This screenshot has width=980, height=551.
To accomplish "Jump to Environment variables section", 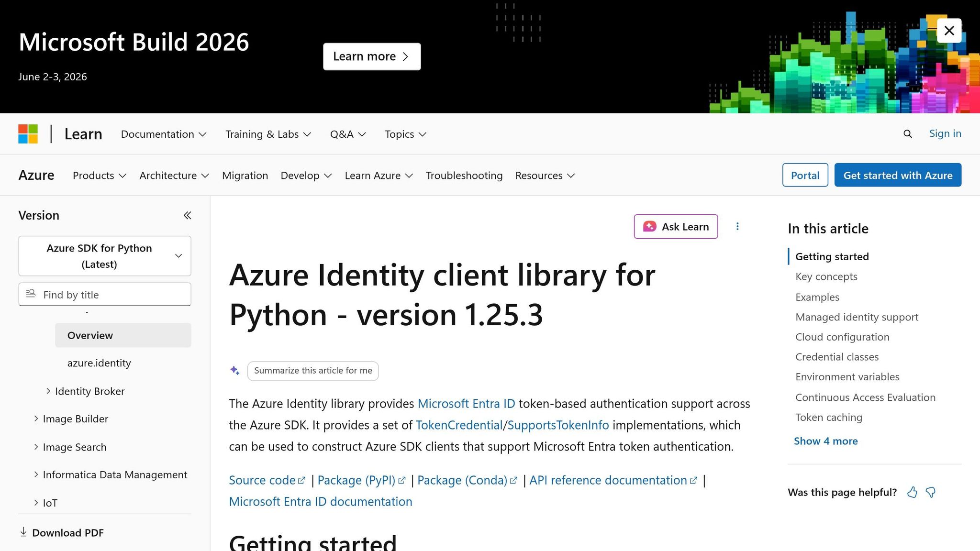I will [x=847, y=377].
